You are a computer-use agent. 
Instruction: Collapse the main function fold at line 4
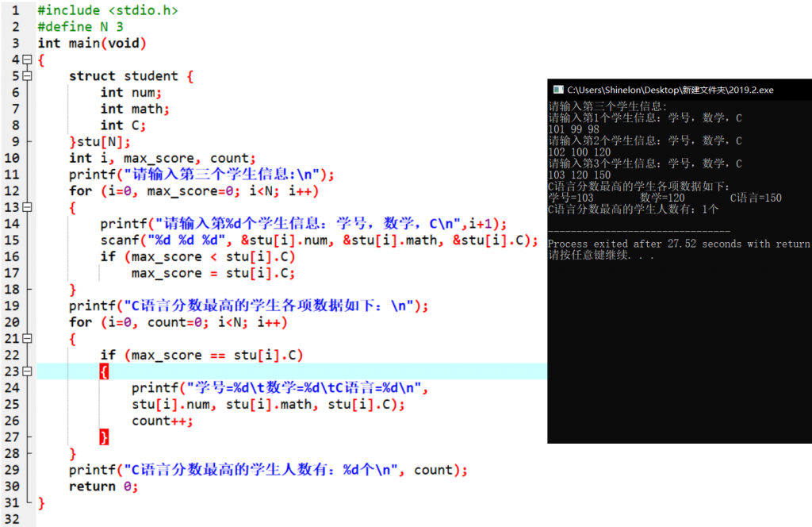[x=28, y=60]
